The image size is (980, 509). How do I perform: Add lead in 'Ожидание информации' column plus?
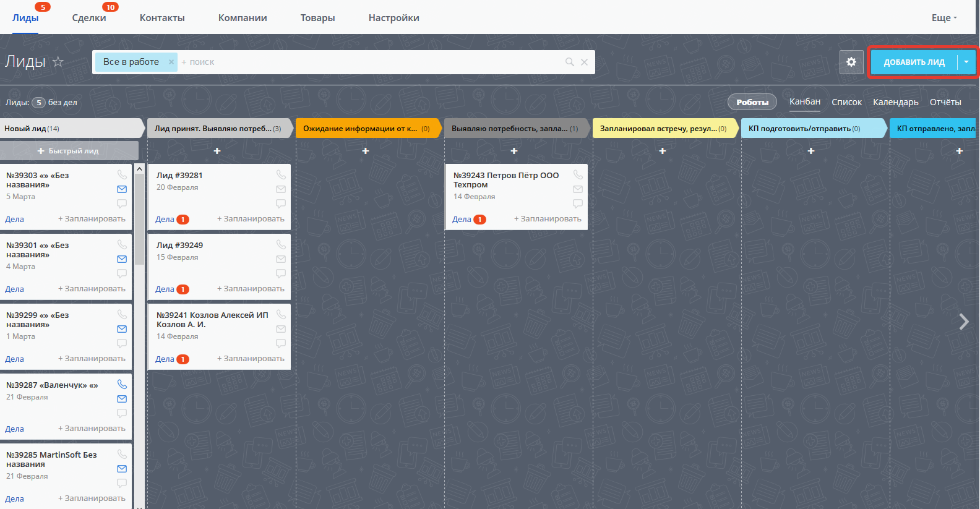pyautogui.click(x=366, y=151)
